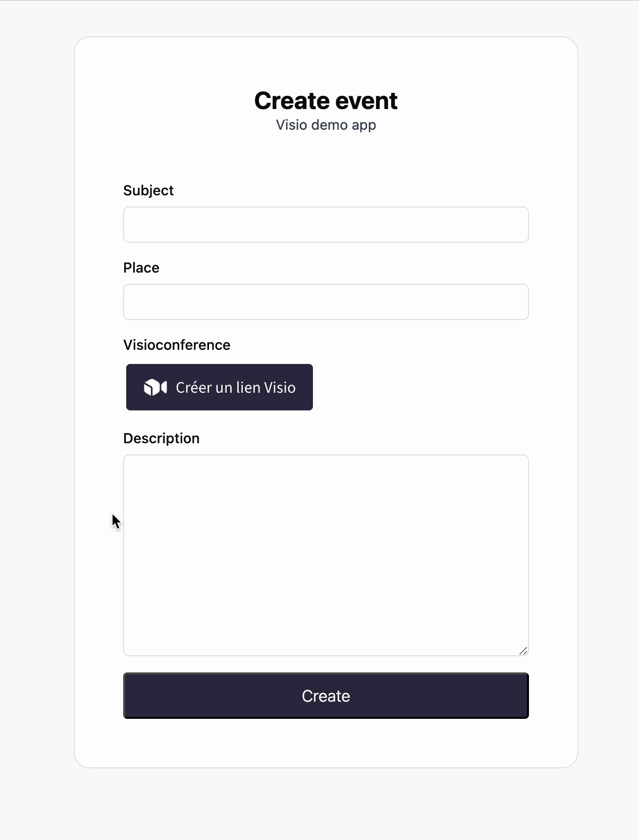Screen dimensions: 639x840
Task: Submit the form with the Create button
Action: tap(326, 696)
